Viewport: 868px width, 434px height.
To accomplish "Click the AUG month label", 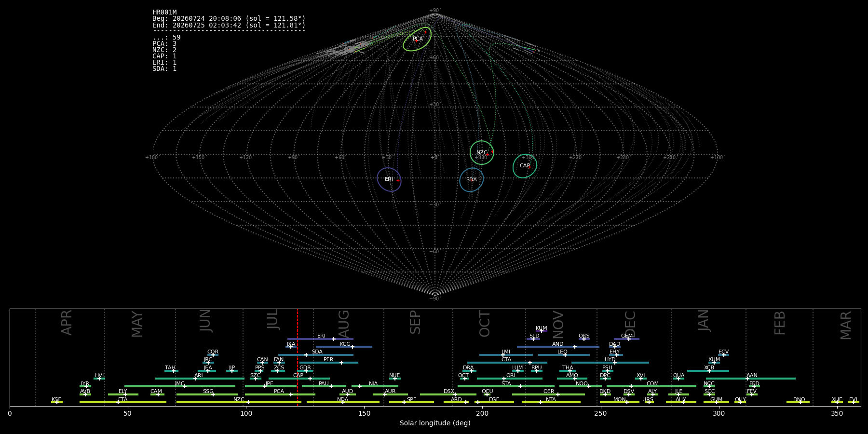I will pos(344,324).
